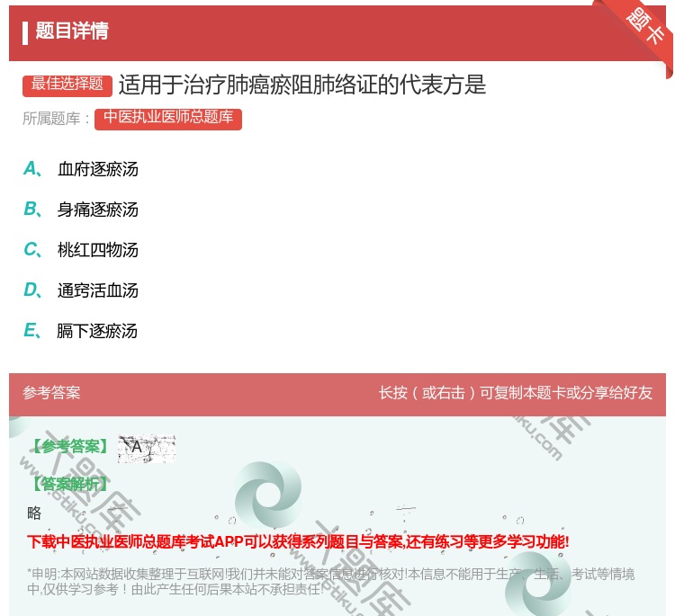Click the 【答案解析】 label
Viewport: 675px width, 616px height.
click(x=69, y=484)
